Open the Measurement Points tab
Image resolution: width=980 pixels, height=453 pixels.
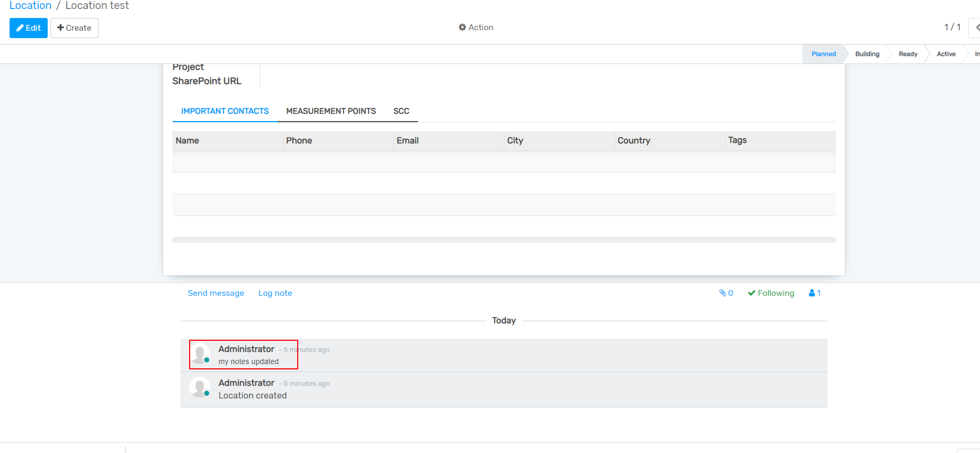(331, 111)
